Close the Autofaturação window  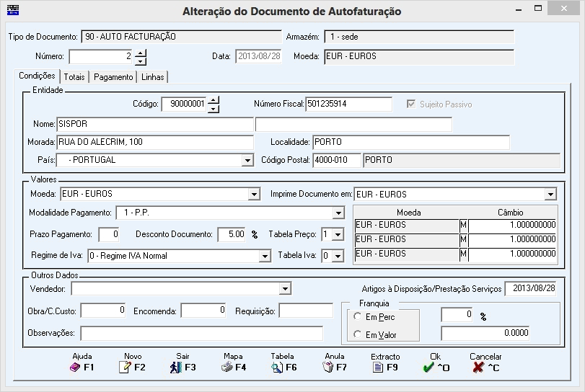point(564,8)
